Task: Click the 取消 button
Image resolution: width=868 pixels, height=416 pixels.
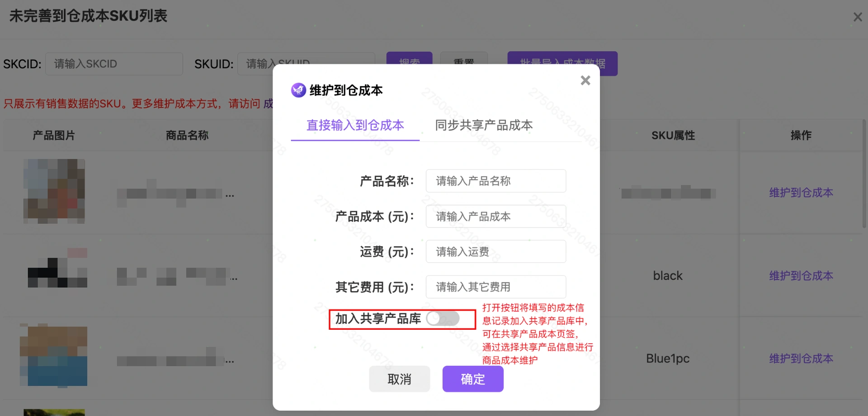Action: pos(399,379)
